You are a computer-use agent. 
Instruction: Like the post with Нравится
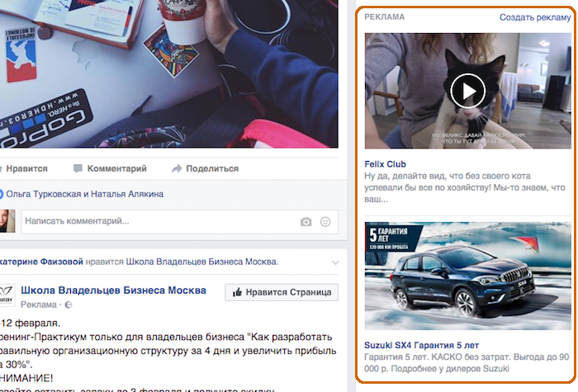(x=25, y=169)
